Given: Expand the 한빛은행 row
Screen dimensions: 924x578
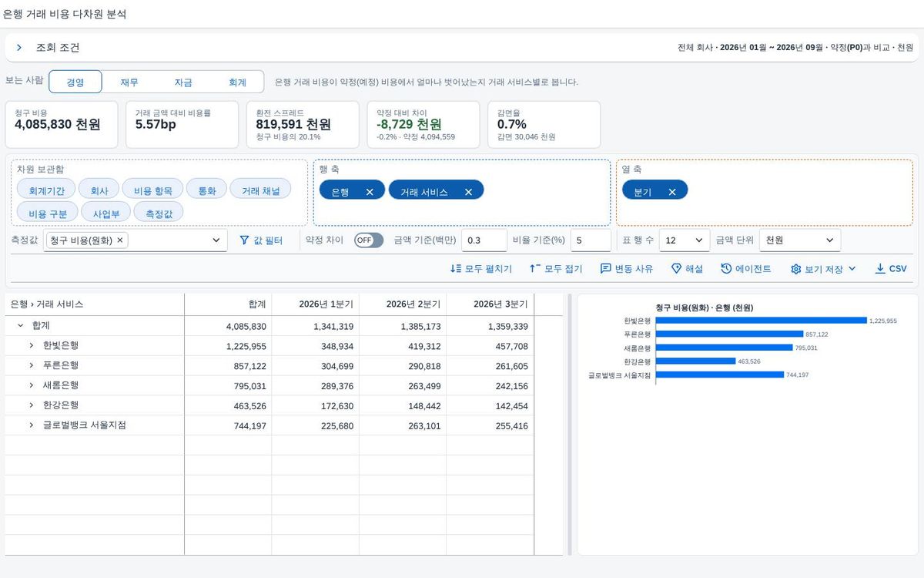Looking at the screenshot, I should pyautogui.click(x=32, y=345).
